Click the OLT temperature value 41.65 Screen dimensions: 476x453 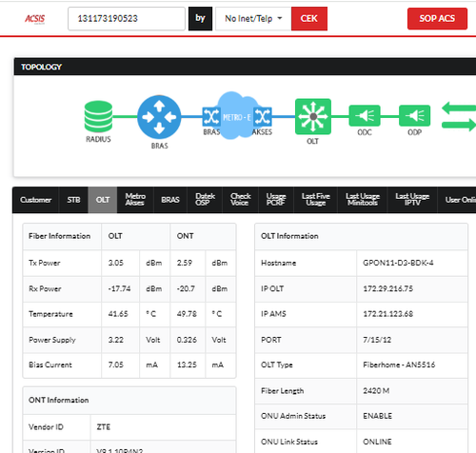(118, 314)
